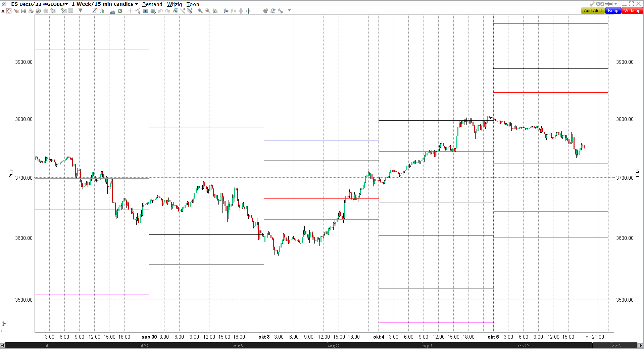Select the trendline drawing tool
The height and width of the screenshot is (349, 644).
click(183, 11)
